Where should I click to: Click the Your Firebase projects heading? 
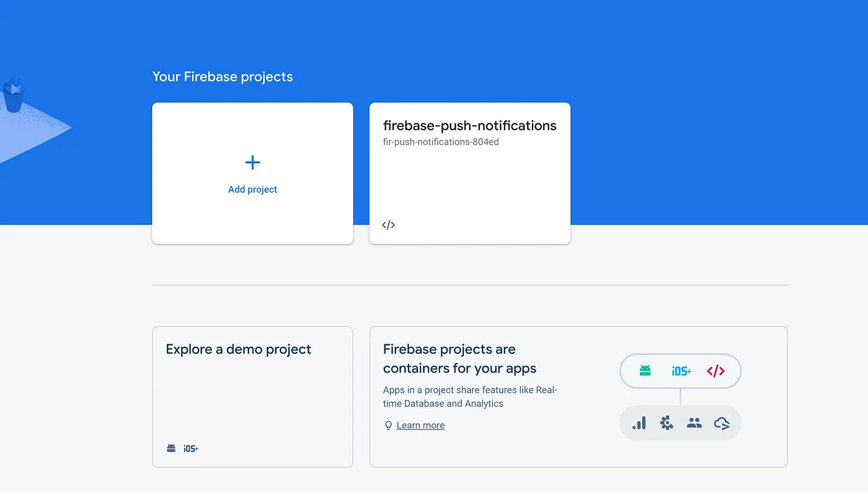pos(223,77)
